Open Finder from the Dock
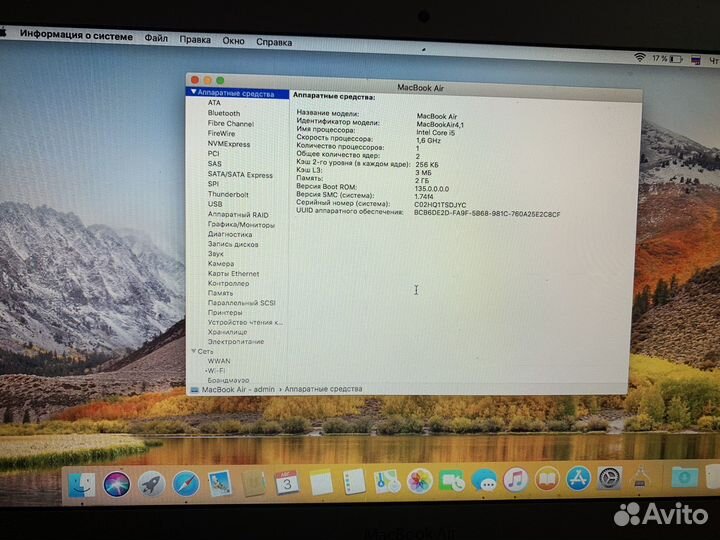 point(82,485)
